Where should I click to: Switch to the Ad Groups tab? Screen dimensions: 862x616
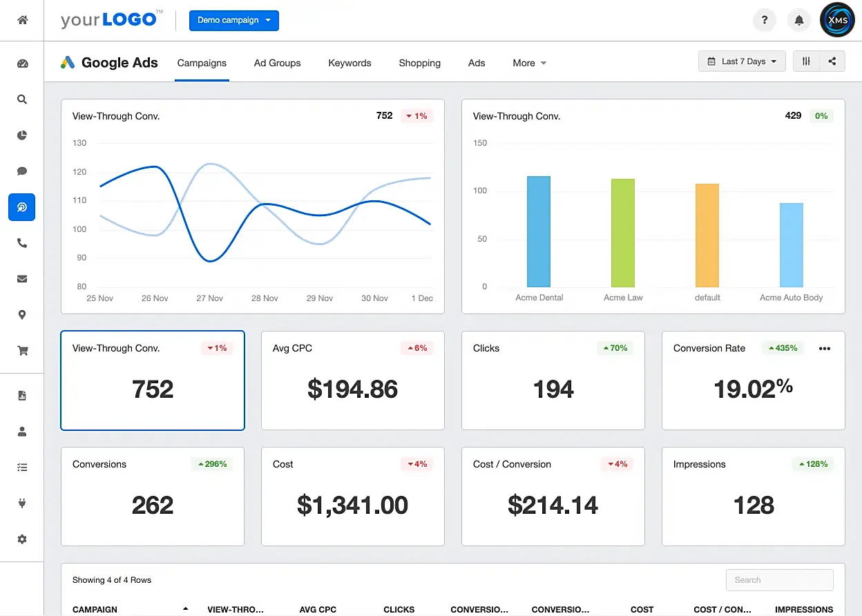pyautogui.click(x=277, y=63)
